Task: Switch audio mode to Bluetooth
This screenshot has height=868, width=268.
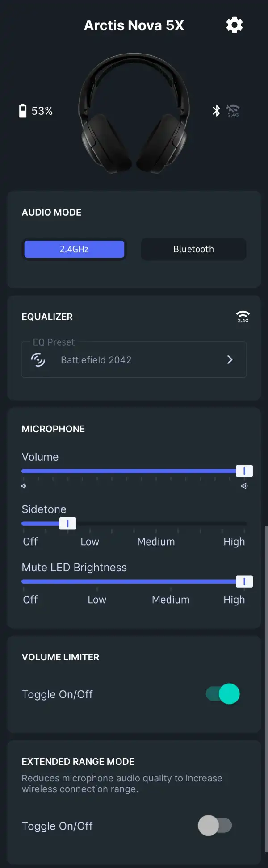Action: [x=193, y=249]
